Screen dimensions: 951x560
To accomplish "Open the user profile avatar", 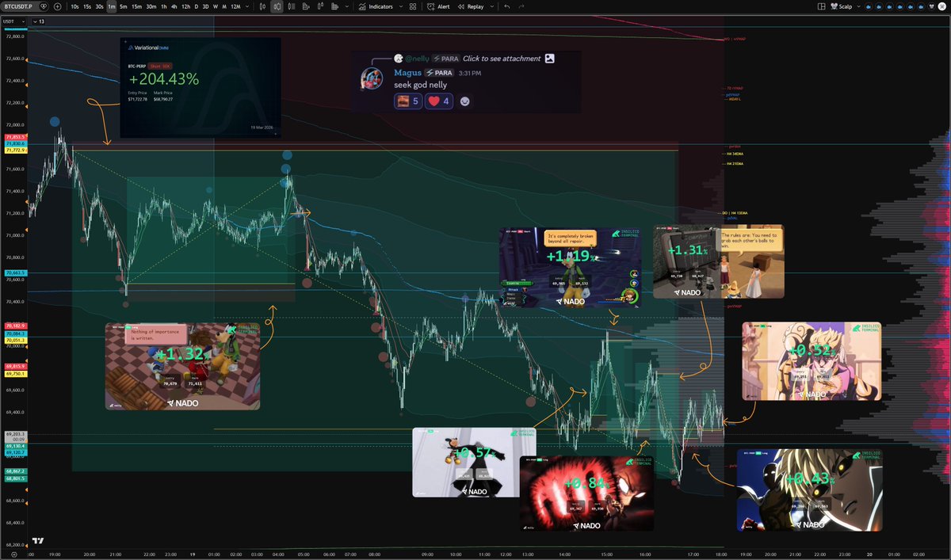I will (941, 6).
